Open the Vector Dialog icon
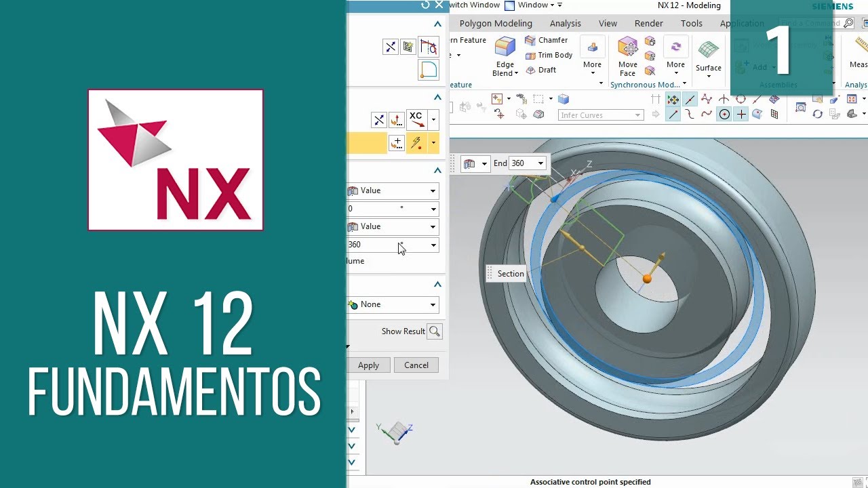 (x=396, y=121)
